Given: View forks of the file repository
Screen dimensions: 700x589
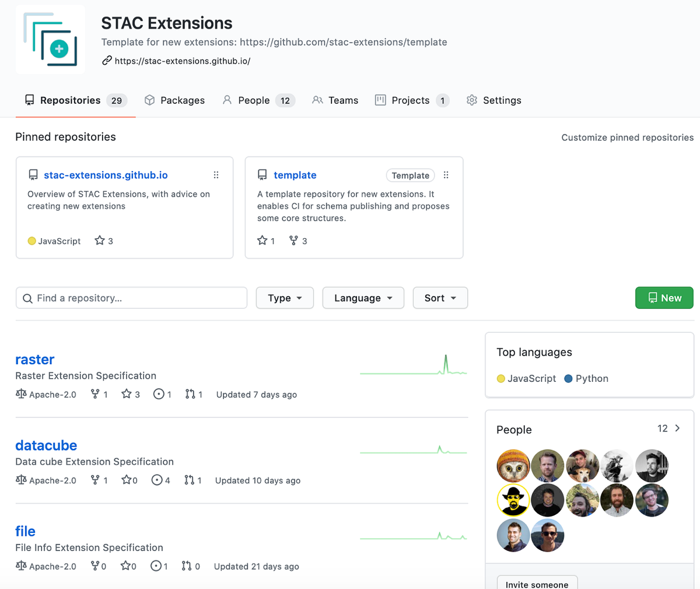Looking at the screenshot, I should coord(99,566).
